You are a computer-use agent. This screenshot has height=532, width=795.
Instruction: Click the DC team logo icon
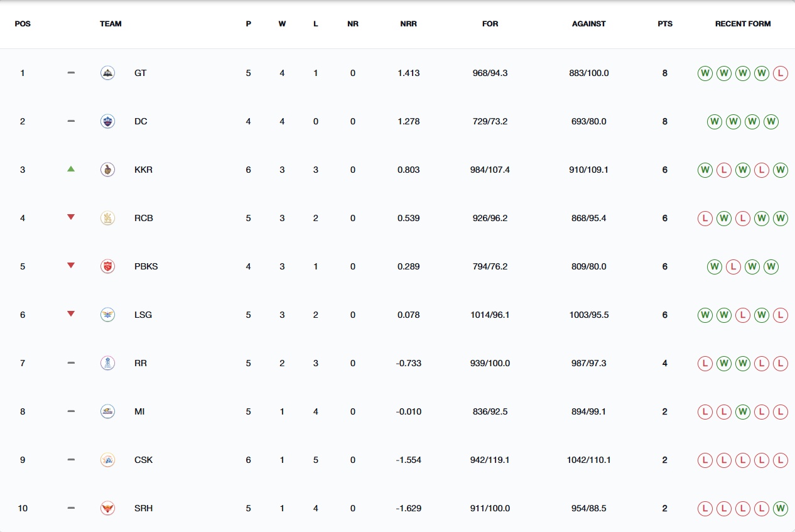[x=108, y=121]
